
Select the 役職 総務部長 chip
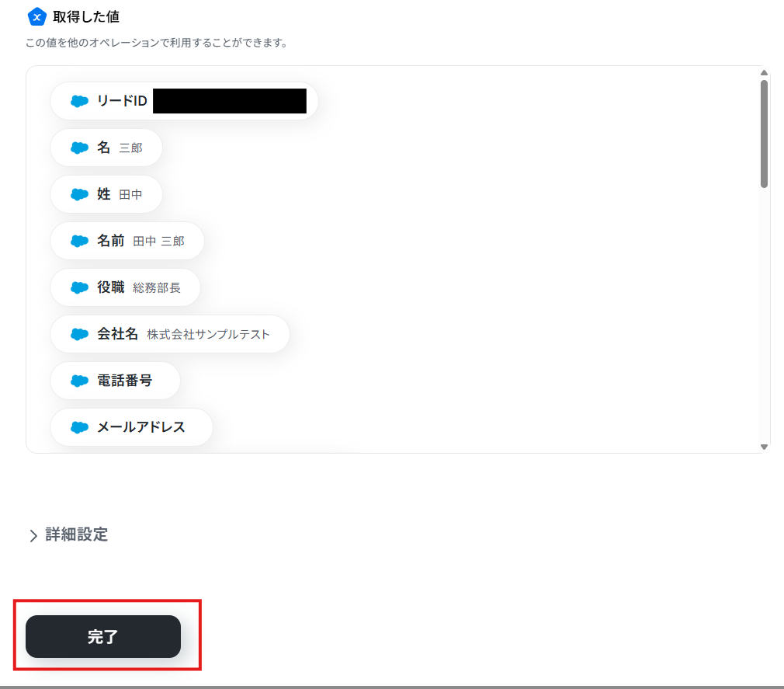tap(125, 287)
